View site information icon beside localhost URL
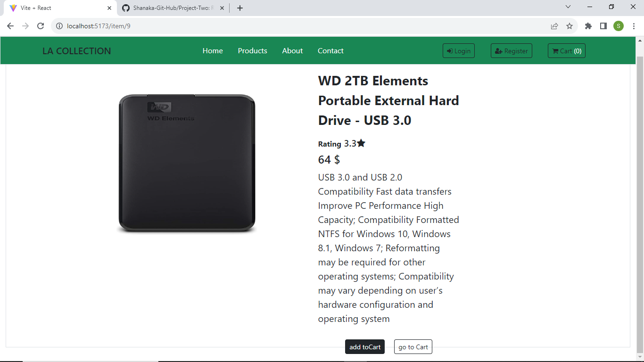644x362 pixels. (59, 26)
